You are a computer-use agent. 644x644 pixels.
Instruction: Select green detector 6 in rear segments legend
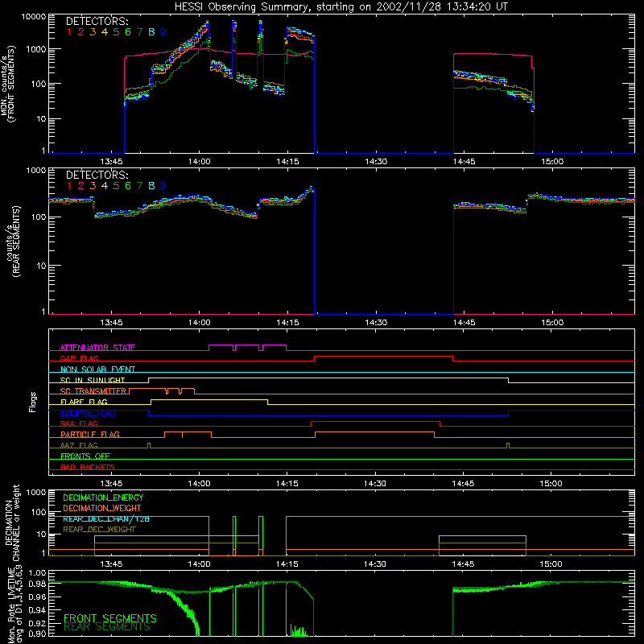tap(128, 186)
